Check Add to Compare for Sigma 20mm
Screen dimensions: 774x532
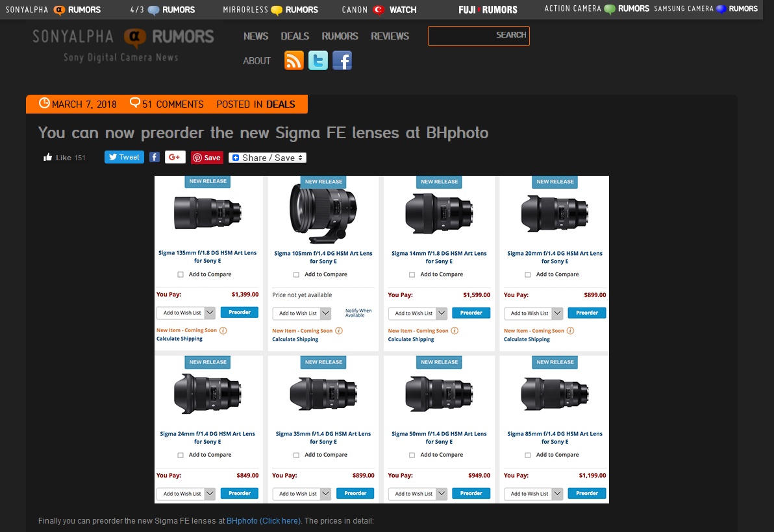click(x=528, y=274)
